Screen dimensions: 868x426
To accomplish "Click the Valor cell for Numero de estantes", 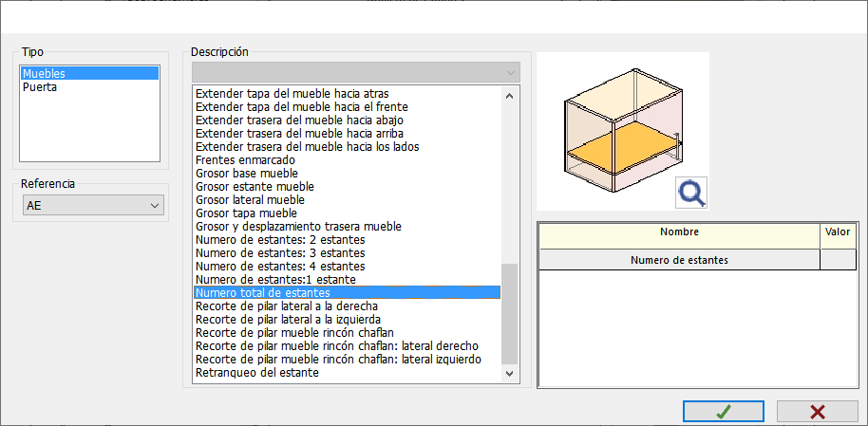I will pos(838,260).
